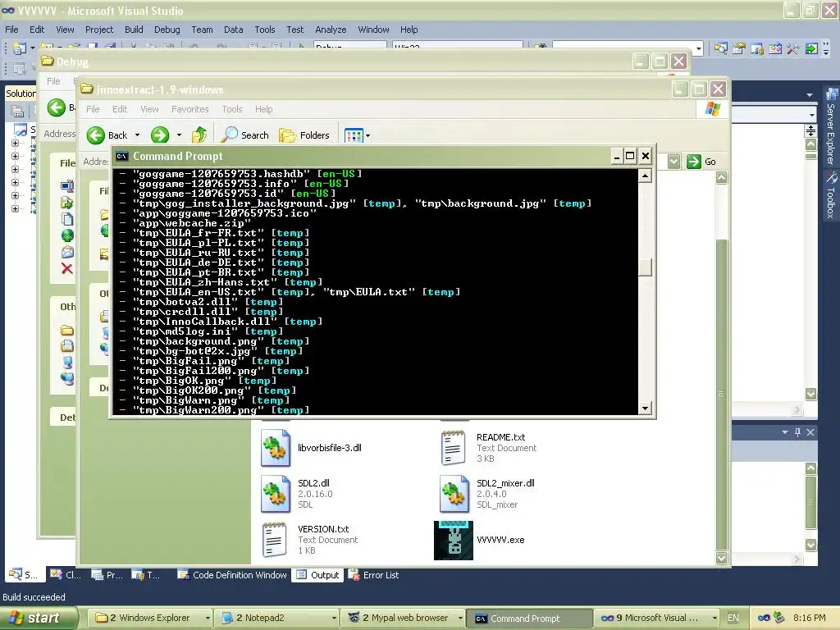Click the Properties icon in Solution Explorer toolbar
This screenshot has width=840, height=630.
click(17, 112)
